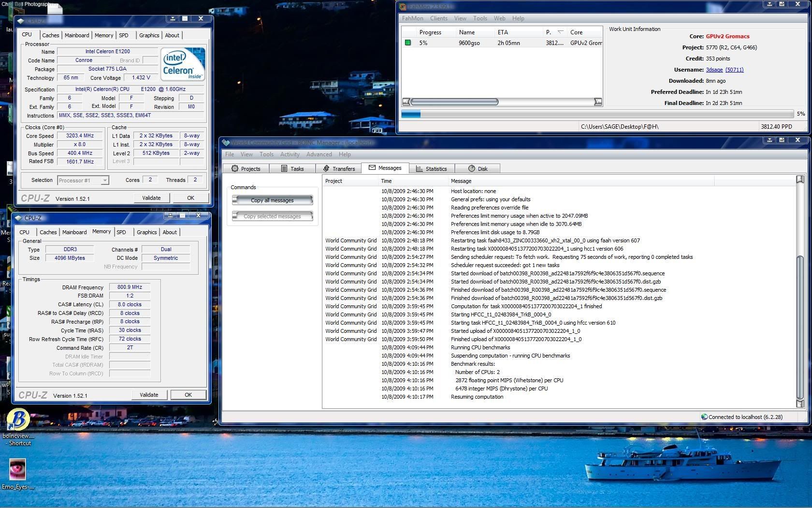812x508 pixels.
Task: Click Statistics tab chart icon
Action: click(x=419, y=168)
